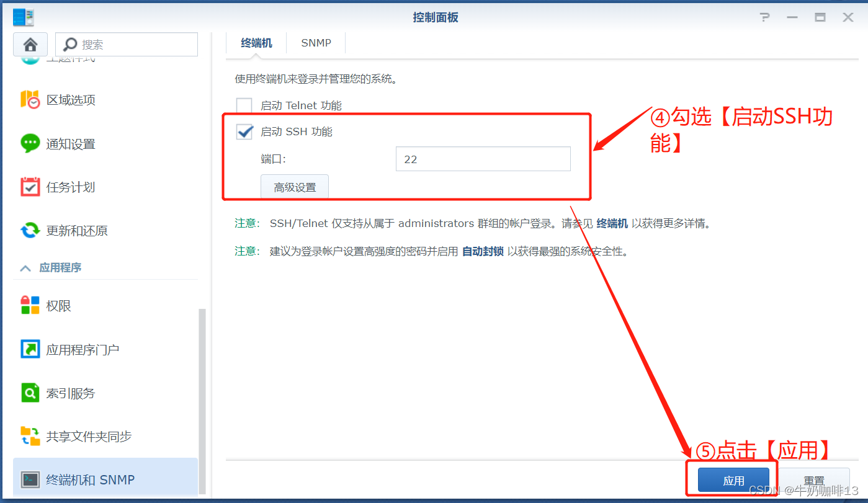Click the 端口 field showing 22
The image size is (868, 503).
483,159
